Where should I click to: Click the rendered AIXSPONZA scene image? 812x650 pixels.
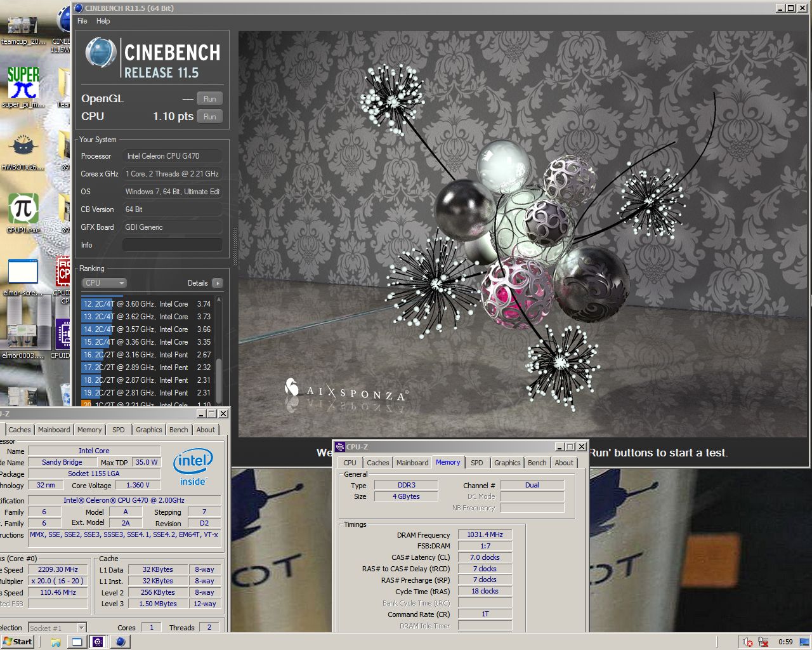point(523,234)
